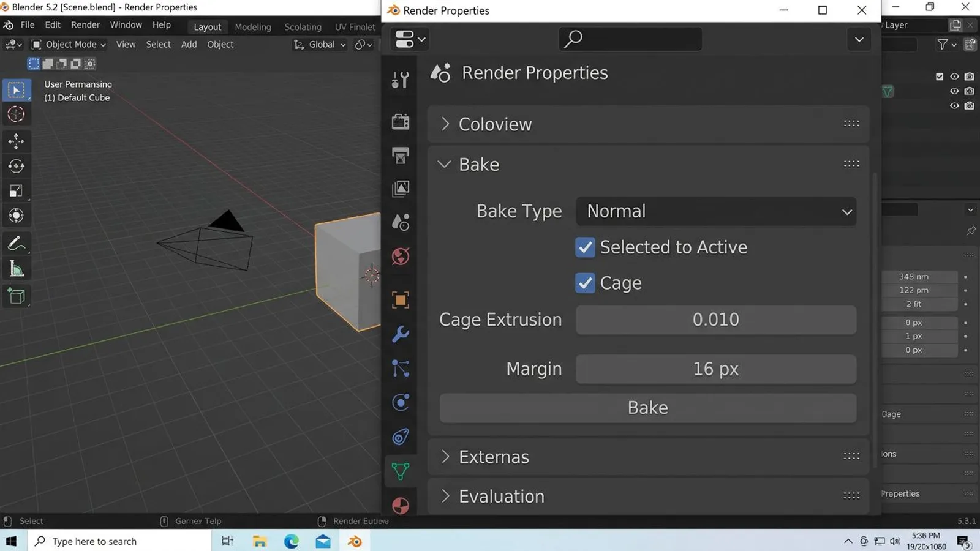Select the Add Cube tool
Screen dimensions: 980x551
(x=17, y=296)
